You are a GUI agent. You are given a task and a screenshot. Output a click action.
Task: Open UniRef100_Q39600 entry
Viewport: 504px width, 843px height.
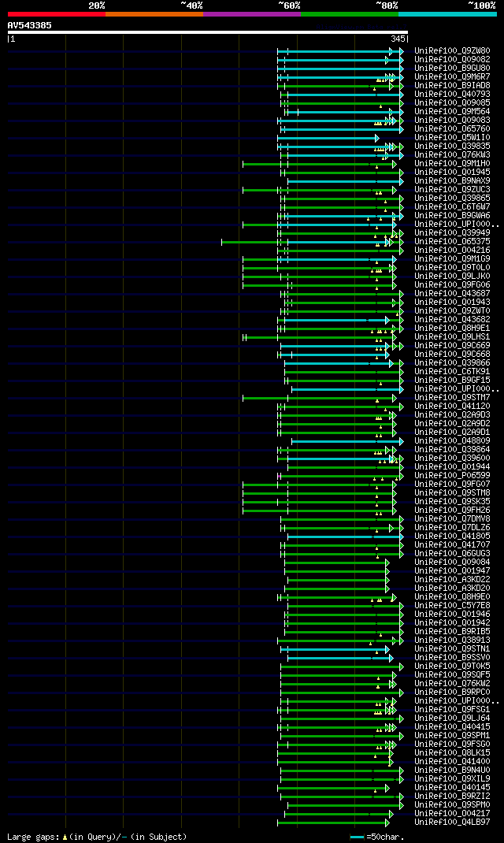[452, 459]
